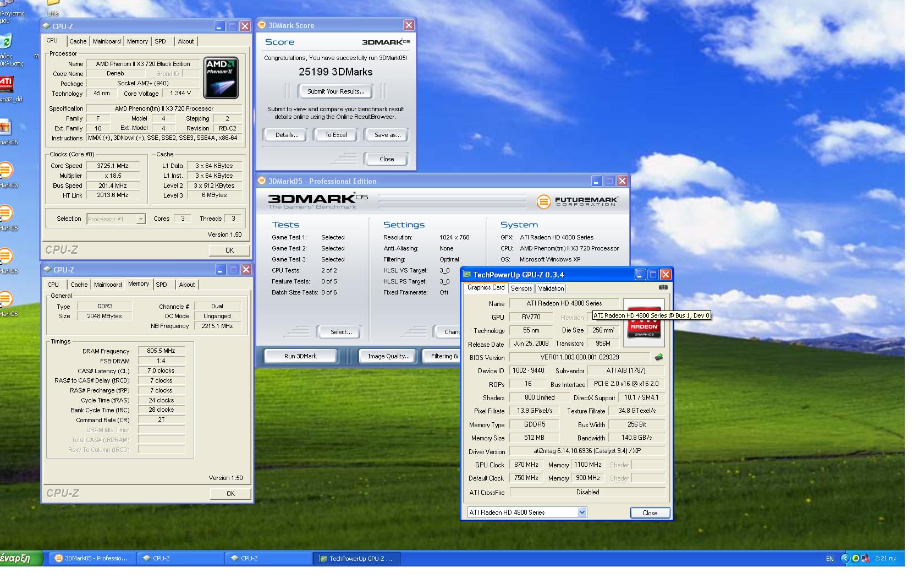Switch to CPU tab in bottom CPU-Z window
Screen dimensions: 924x578
click(53, 285)
